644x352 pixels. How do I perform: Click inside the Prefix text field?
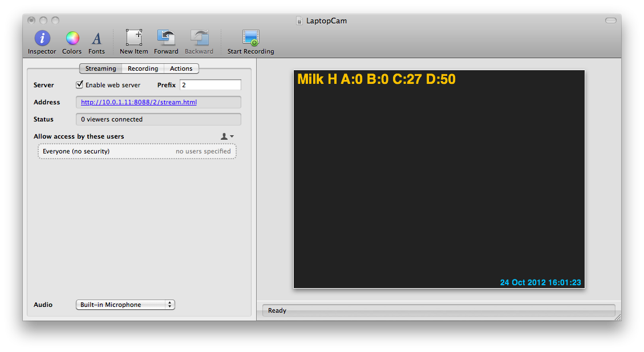(210, 85)
